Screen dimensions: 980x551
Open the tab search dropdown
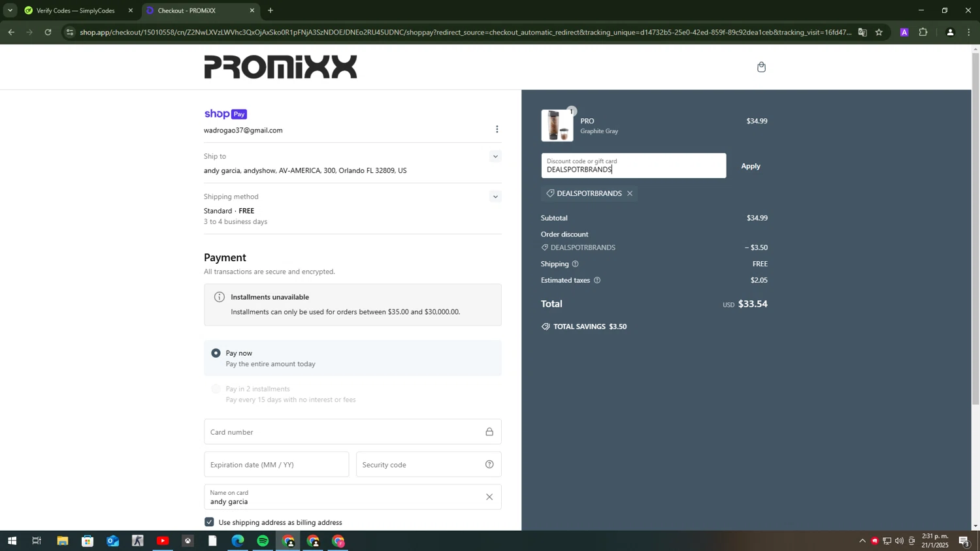coord(10,10)
